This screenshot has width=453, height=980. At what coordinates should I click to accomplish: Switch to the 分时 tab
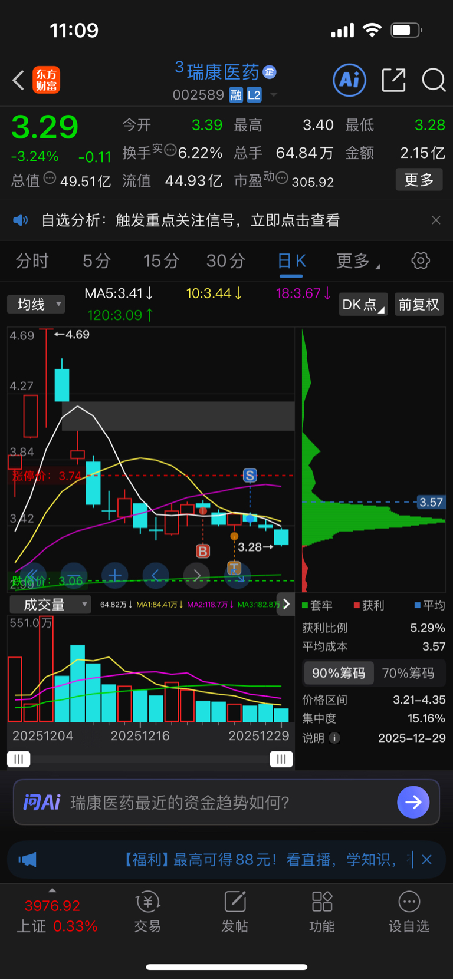(32, 260)
